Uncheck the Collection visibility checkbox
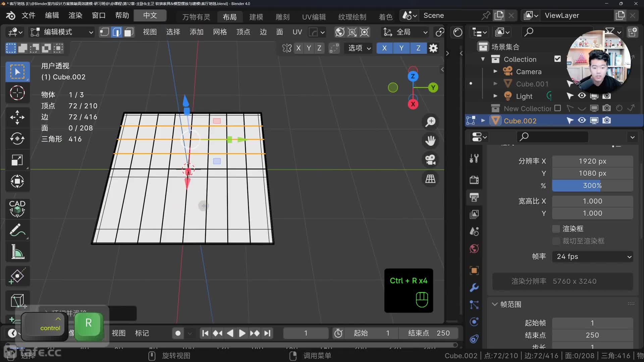 pos(557,59)
